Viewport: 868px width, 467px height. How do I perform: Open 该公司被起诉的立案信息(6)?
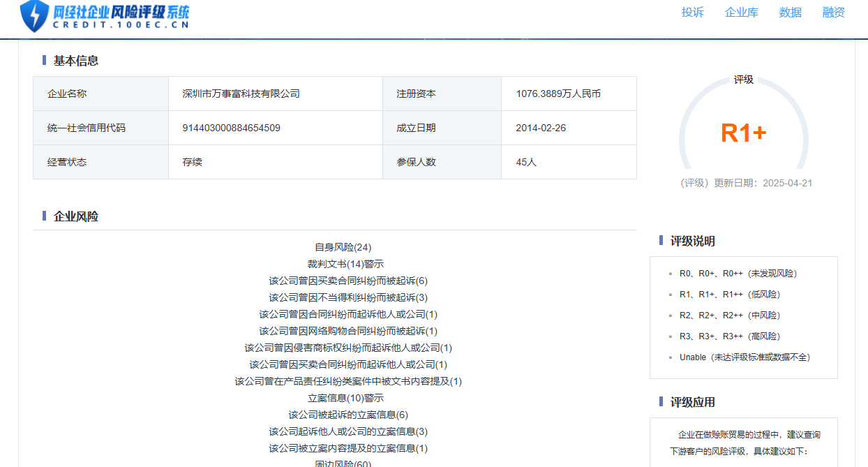point(348,415)
